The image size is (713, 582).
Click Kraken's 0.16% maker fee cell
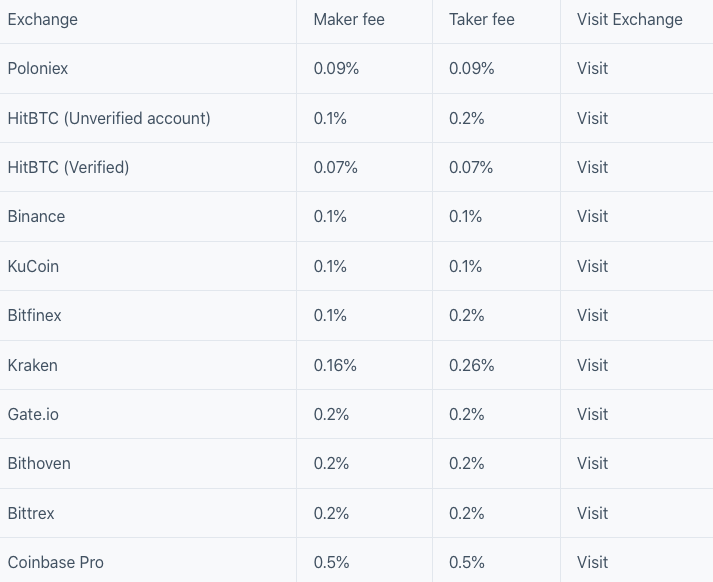tap(335, 365)
